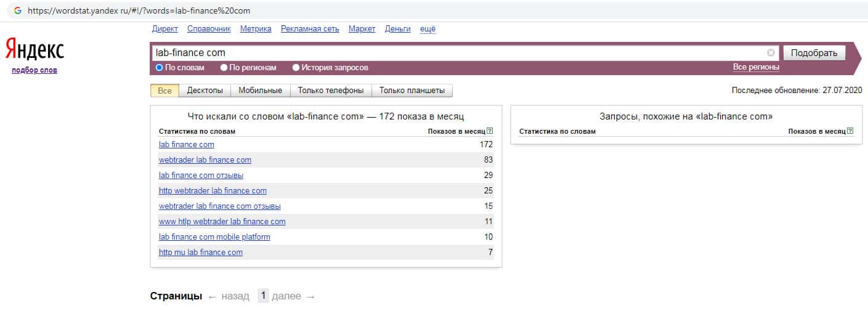Screen dimensions: 868x316
Task: Go to next page via 'далее'
Action: (x=286, y=296)
